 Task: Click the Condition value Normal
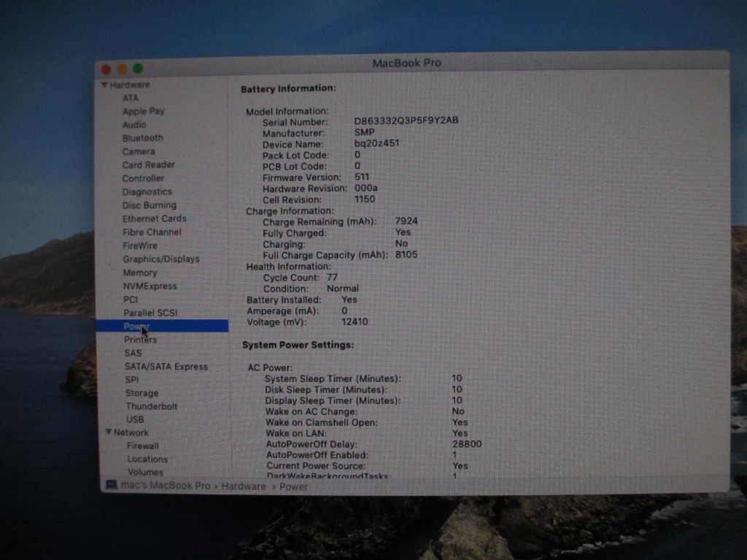click(343, 289)
